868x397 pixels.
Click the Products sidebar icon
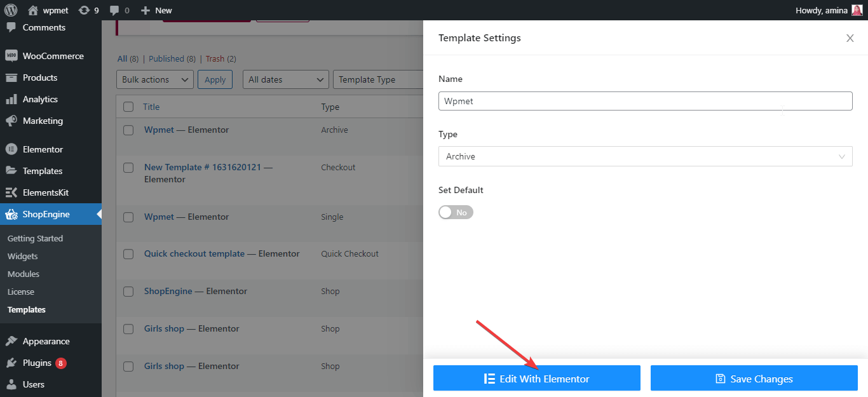(x=11, y=77)
